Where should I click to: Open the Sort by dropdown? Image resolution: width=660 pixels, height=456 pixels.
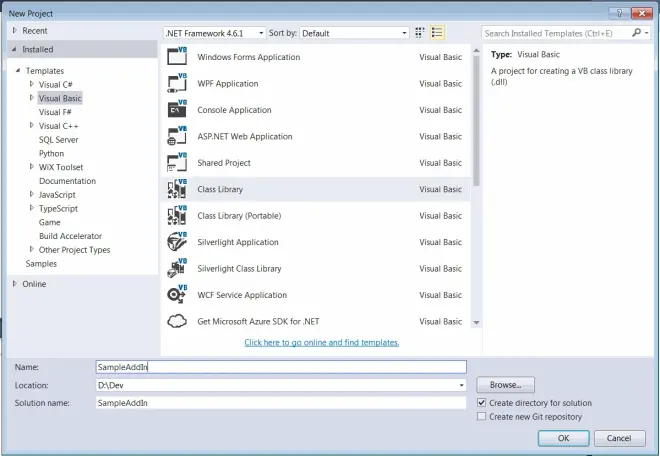point(354,33)
